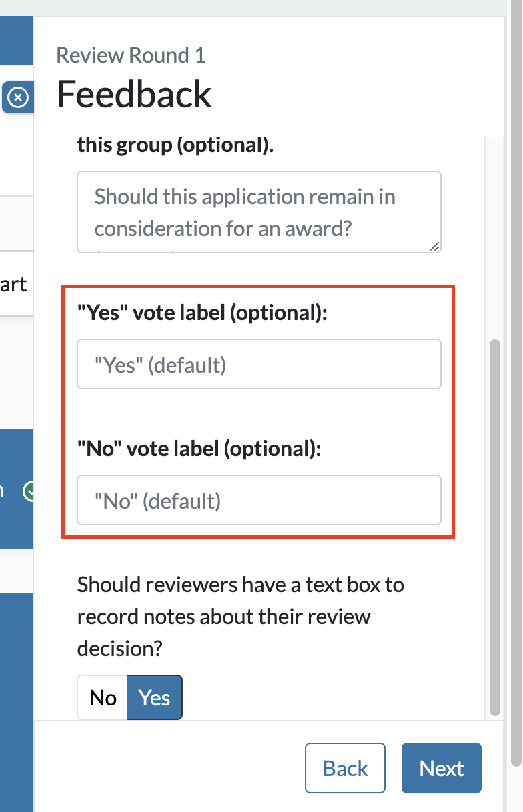523x812 pixels.
Task: Click the award consideration question textbox
Action: coord(259,210)
